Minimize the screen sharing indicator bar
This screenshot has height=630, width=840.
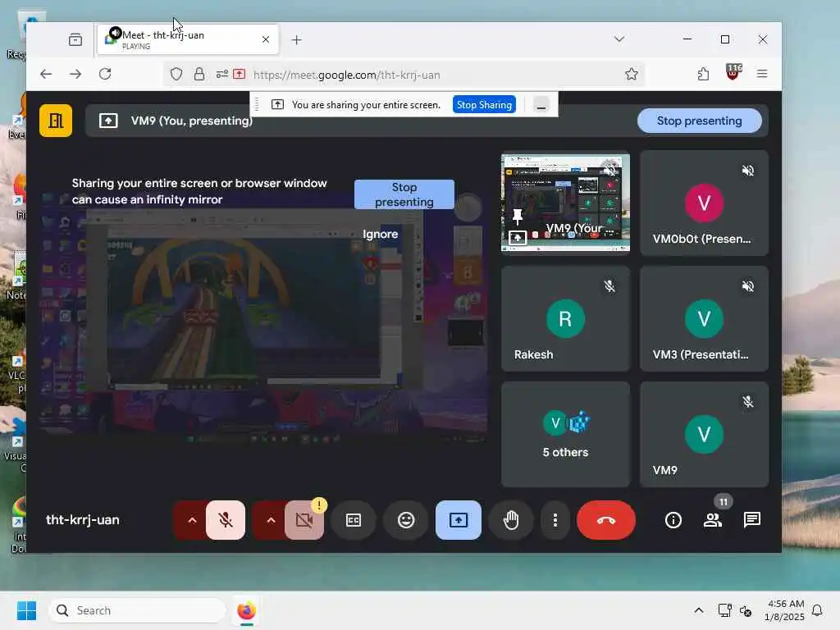(x=541, y=104)
